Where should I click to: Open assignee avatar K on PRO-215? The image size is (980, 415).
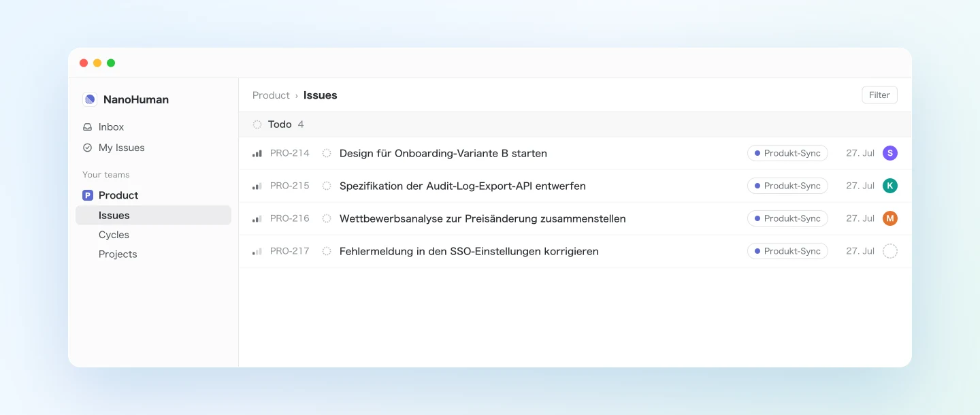coord(890,186)
